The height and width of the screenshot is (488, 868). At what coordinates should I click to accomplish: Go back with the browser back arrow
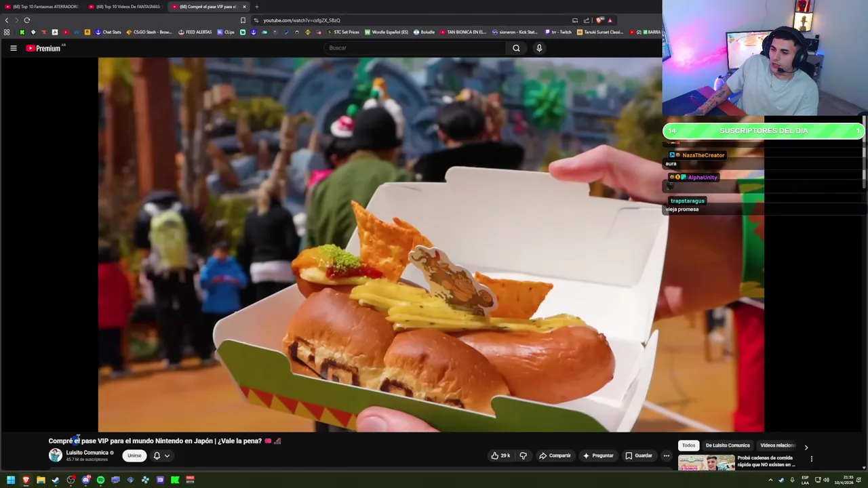[7, 20]
